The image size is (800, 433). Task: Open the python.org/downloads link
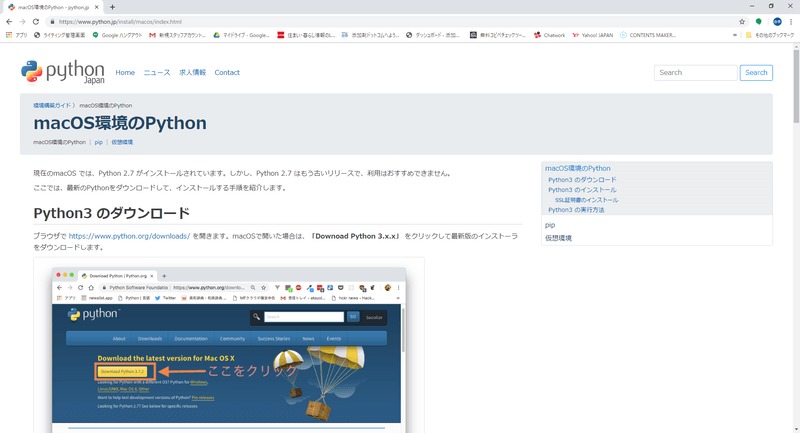pyautogui.click(x=129, y=236)
